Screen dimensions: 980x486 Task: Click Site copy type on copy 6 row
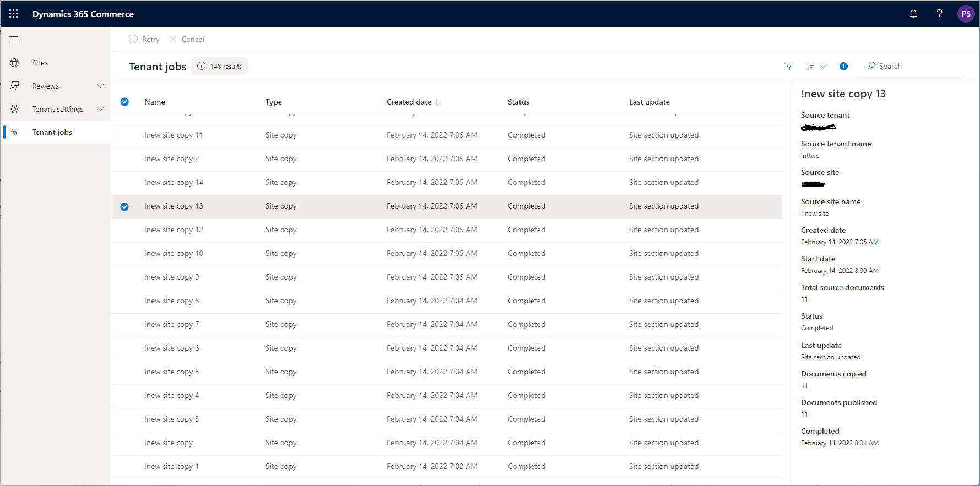pos(281,348)
